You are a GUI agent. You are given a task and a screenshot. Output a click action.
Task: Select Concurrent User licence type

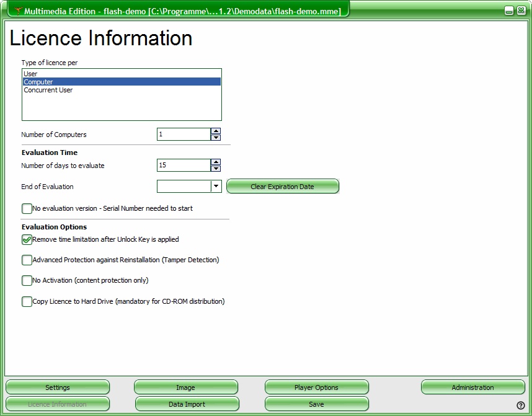pos(48,90)
